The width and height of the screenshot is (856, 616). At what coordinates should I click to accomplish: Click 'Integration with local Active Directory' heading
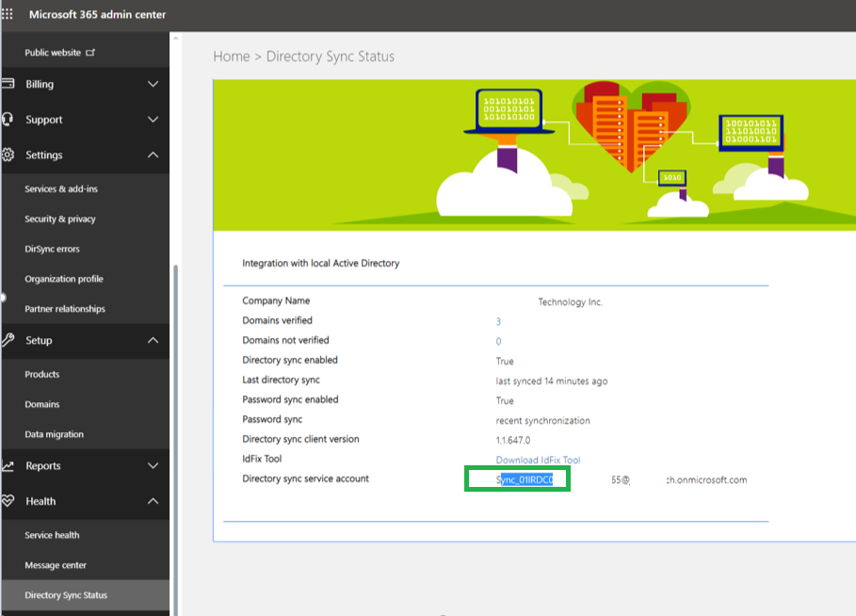pos(321,263)
